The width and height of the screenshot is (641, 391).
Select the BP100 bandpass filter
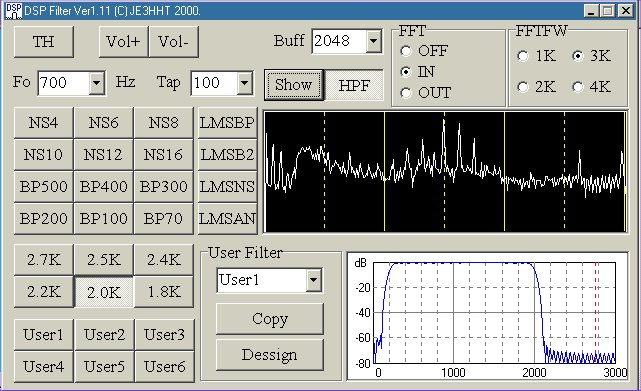(x=103, y=218)
